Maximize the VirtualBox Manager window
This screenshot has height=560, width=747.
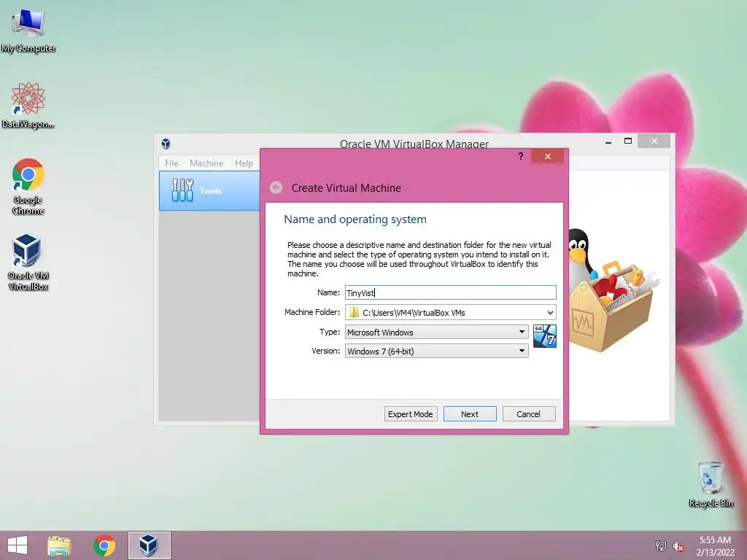coord(628,141)
